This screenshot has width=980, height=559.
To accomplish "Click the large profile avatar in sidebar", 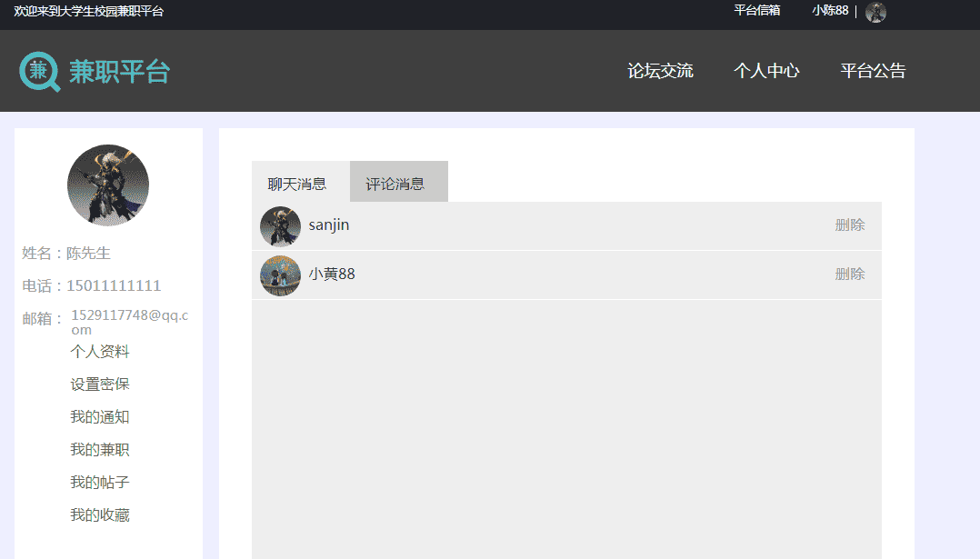I will pyautogui.click(x=108, y=185).
